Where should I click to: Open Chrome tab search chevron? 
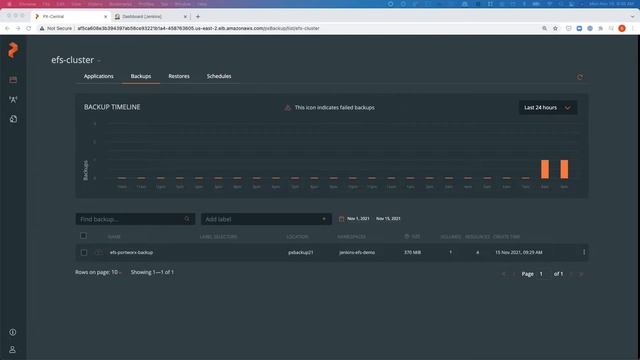(x=633, y=17)
